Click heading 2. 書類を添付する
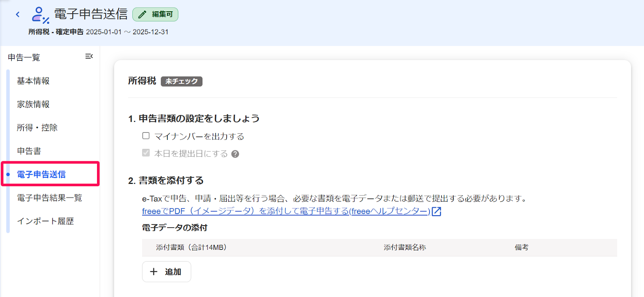This screenshot has height=297, width=644. click(x=166, y=181)
